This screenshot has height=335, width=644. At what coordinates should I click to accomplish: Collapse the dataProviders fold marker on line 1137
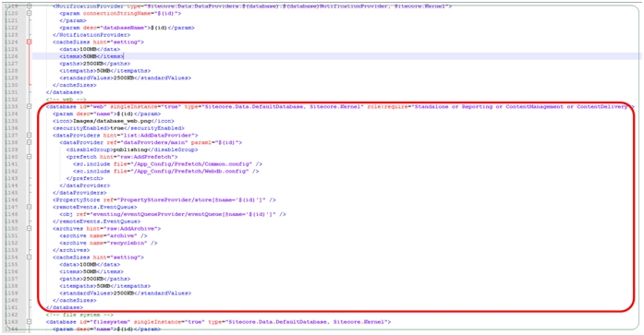[x=30, y=135]
